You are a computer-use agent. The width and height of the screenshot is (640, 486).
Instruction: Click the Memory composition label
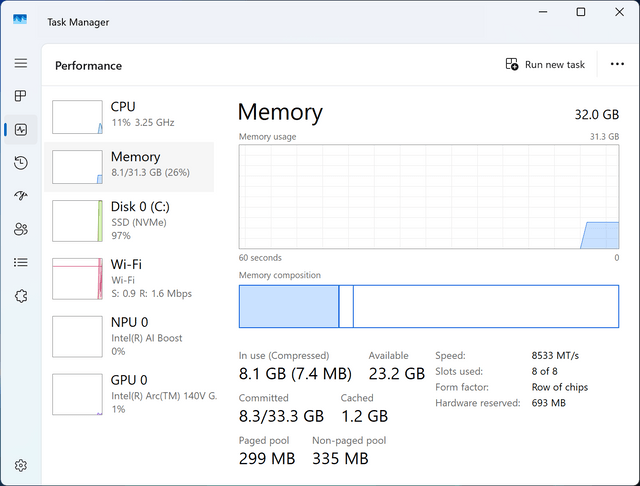coord(280,275)
